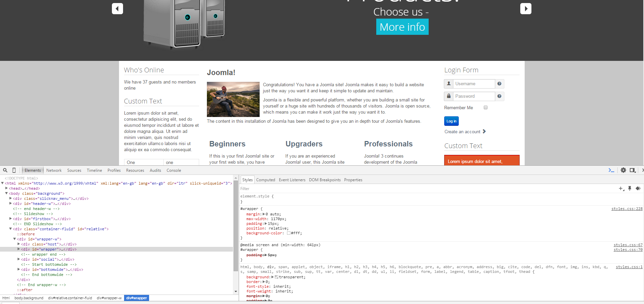Expand the social div node
This screenshot has width=644, height=304.
coord(19,259)
